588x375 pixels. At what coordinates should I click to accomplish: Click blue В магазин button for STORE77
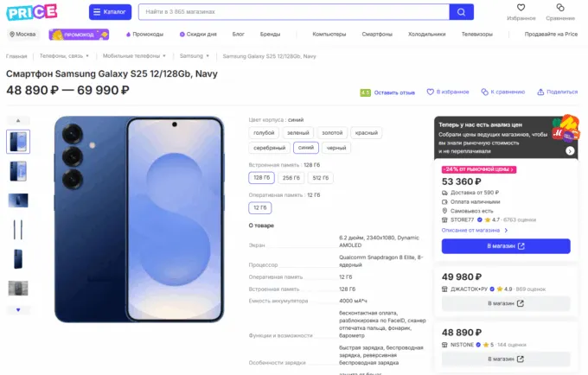click(x=506, y=246)
